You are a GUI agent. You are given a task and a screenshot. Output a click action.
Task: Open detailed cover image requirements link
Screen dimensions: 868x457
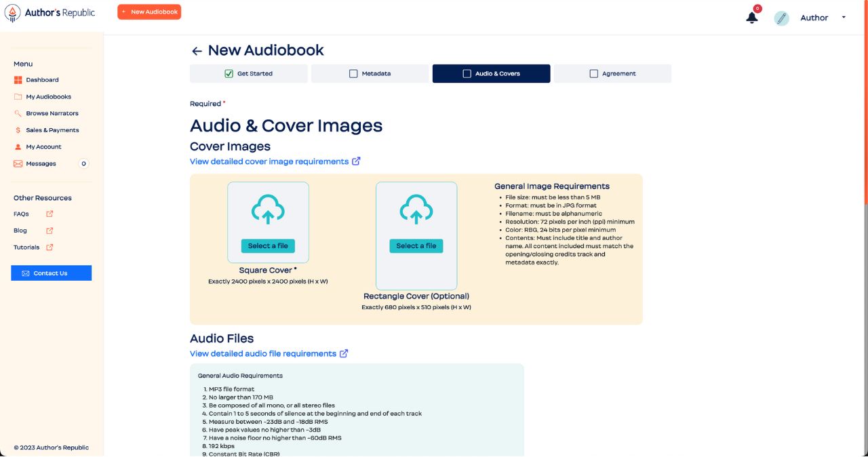click(269, 161)
